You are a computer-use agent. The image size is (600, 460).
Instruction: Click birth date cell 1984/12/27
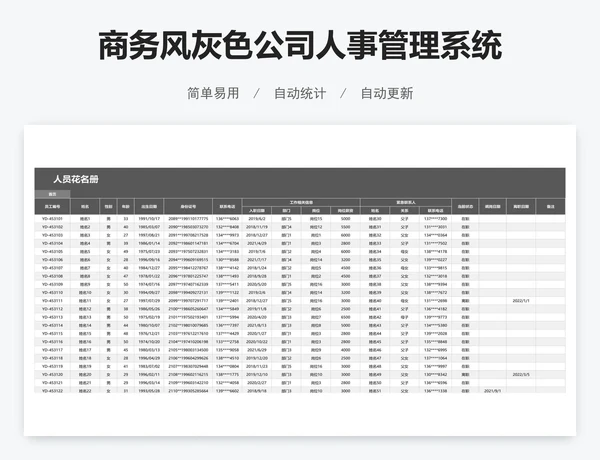coord(149,268)
